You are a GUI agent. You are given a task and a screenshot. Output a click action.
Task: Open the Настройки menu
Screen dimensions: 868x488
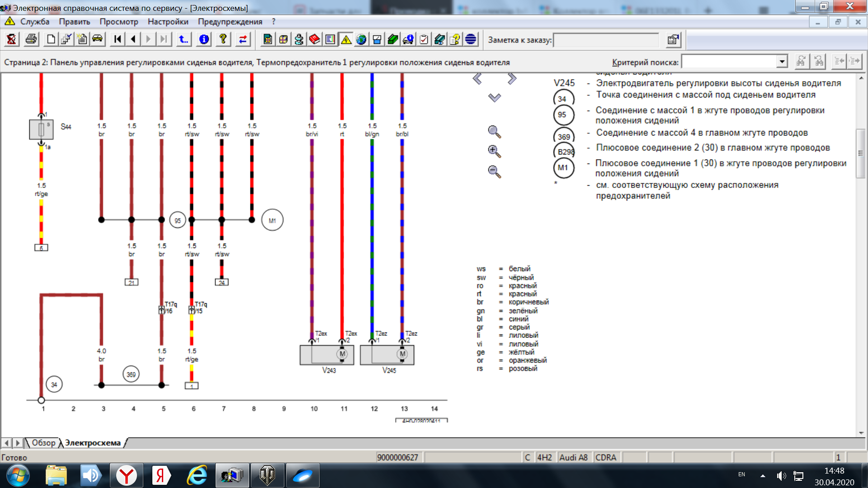(x=168, y=22)
